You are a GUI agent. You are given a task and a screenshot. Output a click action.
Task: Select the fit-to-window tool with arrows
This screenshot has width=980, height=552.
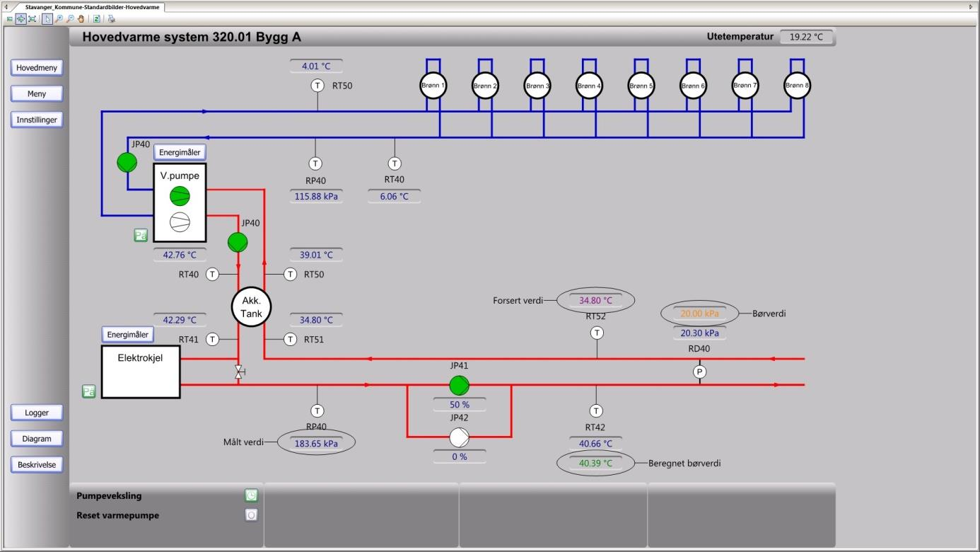21,19
